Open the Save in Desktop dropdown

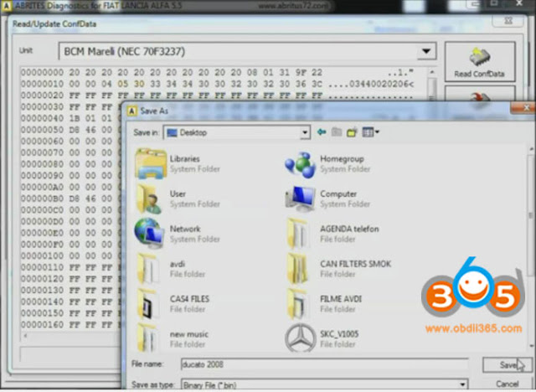305,132
